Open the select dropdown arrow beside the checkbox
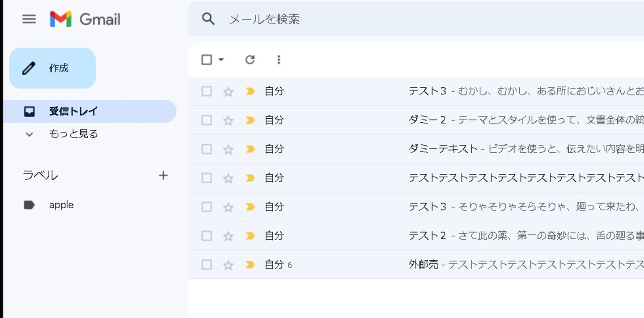 pos(221,60)
